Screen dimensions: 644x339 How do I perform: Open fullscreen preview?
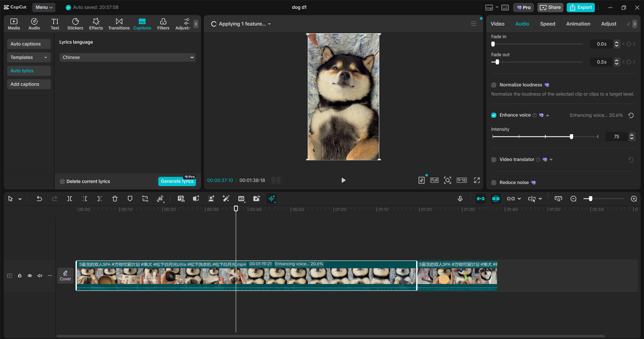[477, 180]
